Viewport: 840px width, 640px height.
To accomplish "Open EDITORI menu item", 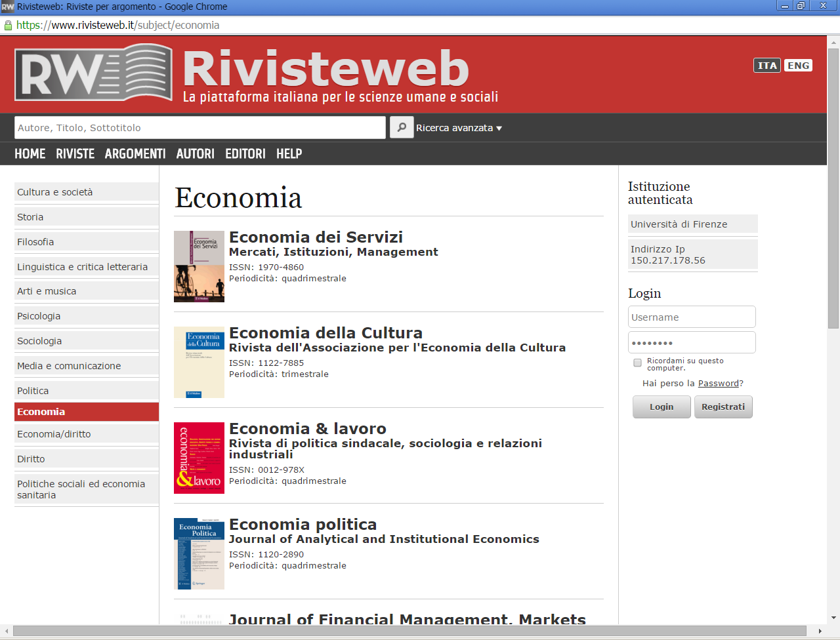I will [x=245, y=153].
